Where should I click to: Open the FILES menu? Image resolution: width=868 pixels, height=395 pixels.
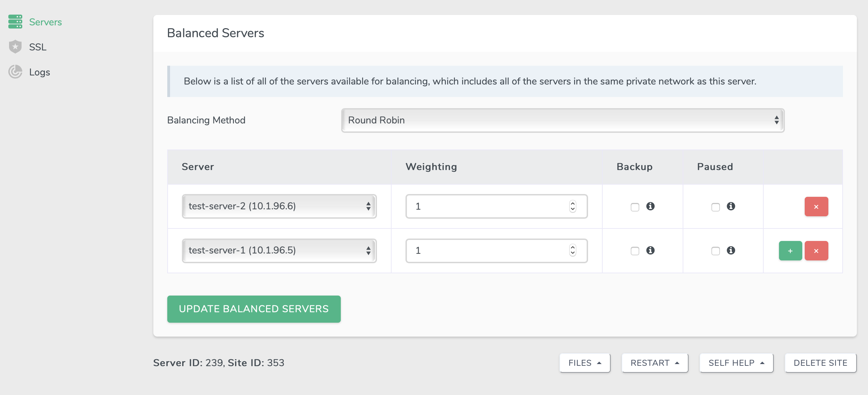click(x=585, y=363)
